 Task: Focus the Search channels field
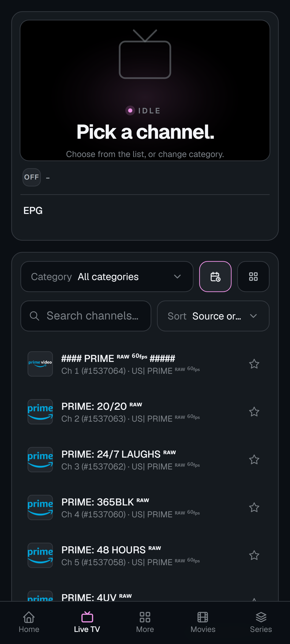86,316
